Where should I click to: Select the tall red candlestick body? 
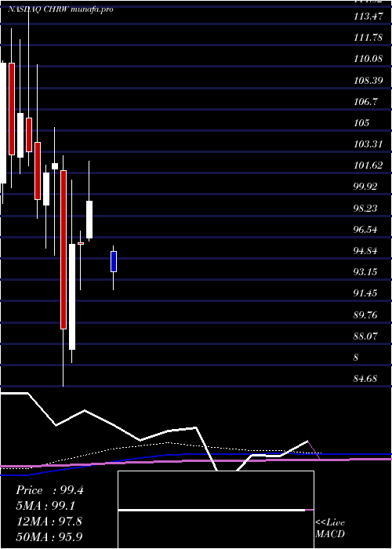point(64,249)
